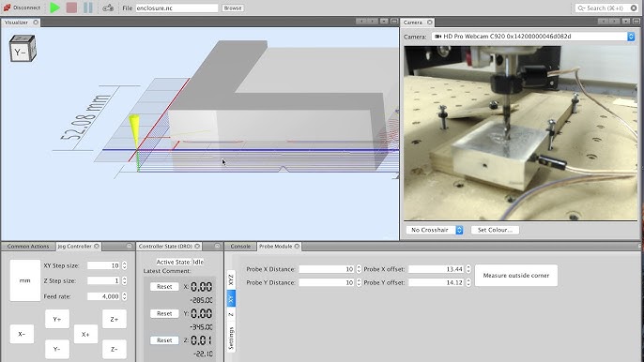Screen dimensions: 644x362
Task: Click the toolbar icon left of File label
Action: coord(108,8)
